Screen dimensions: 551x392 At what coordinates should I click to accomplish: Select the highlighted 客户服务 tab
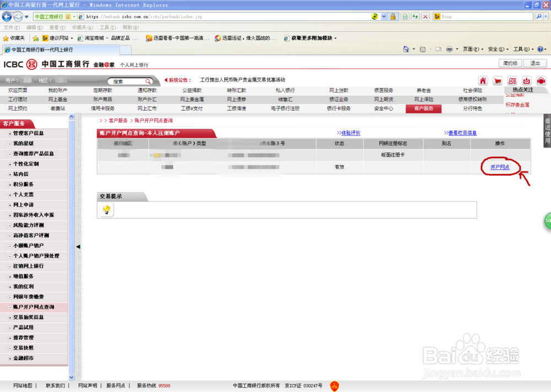click(x=423, y=109)
